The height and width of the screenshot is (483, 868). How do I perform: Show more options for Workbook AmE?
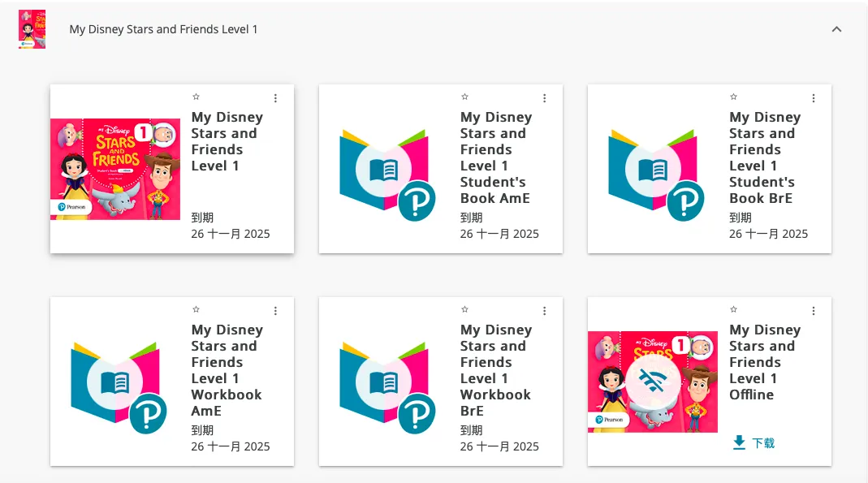pyautogui.click(x=275, y=311)
